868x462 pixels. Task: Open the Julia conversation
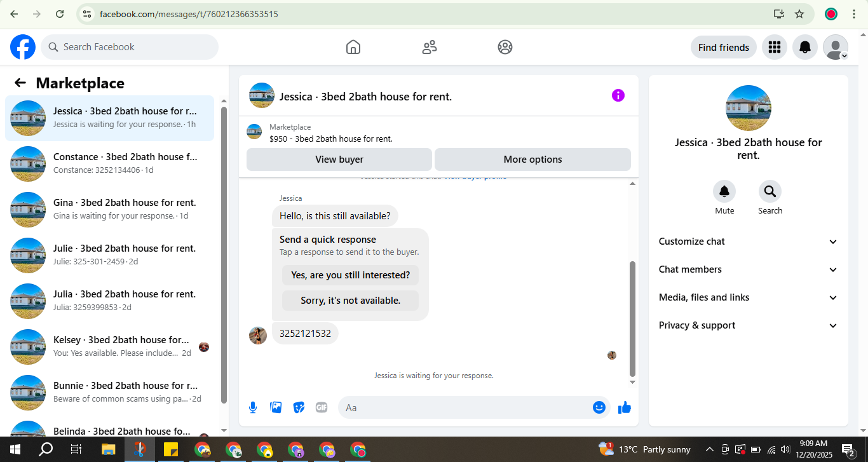109,301
